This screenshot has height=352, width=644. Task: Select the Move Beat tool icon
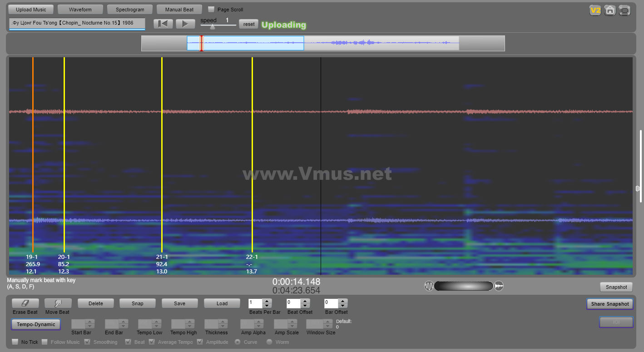58,303
